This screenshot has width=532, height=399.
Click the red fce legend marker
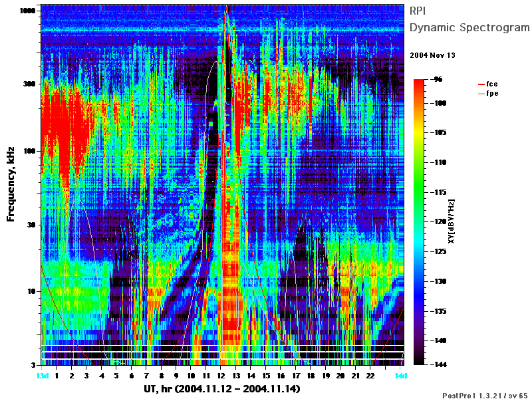481,84
